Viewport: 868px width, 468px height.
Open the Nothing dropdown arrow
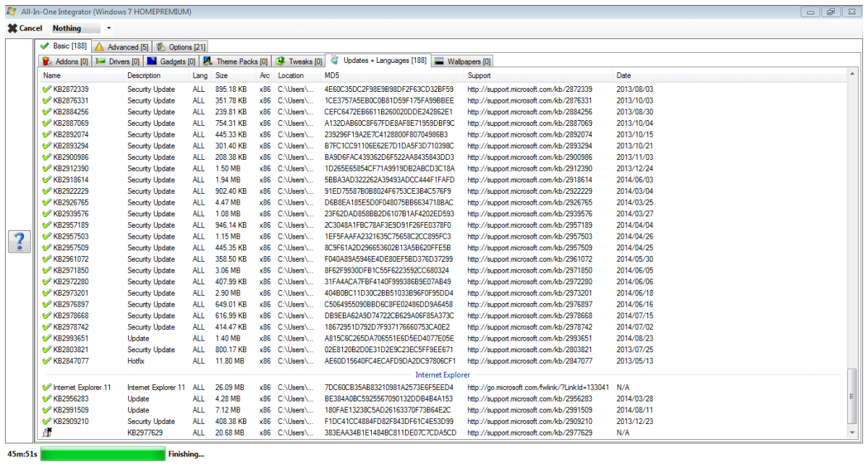[x=109, y=29]
